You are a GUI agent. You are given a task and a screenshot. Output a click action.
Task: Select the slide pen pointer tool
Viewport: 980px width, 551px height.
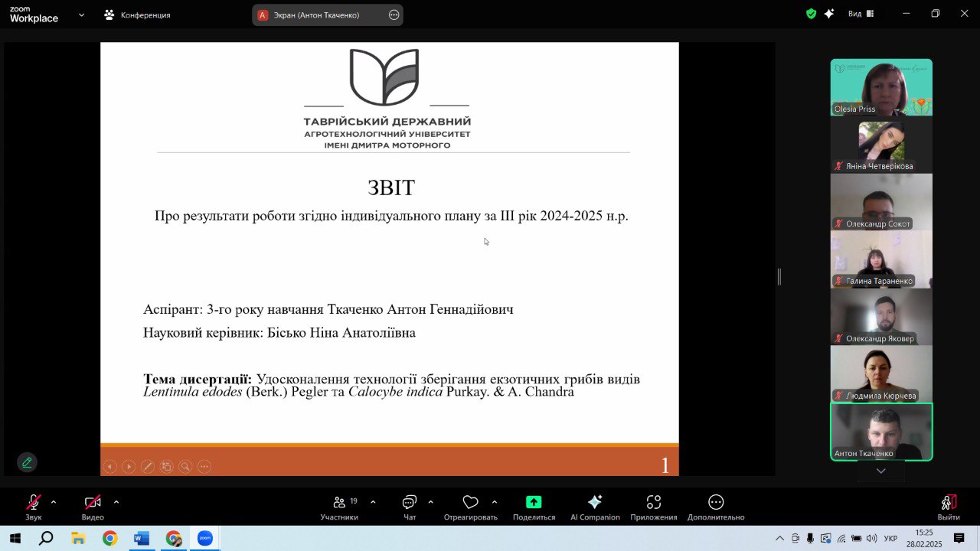click(148, 466)
